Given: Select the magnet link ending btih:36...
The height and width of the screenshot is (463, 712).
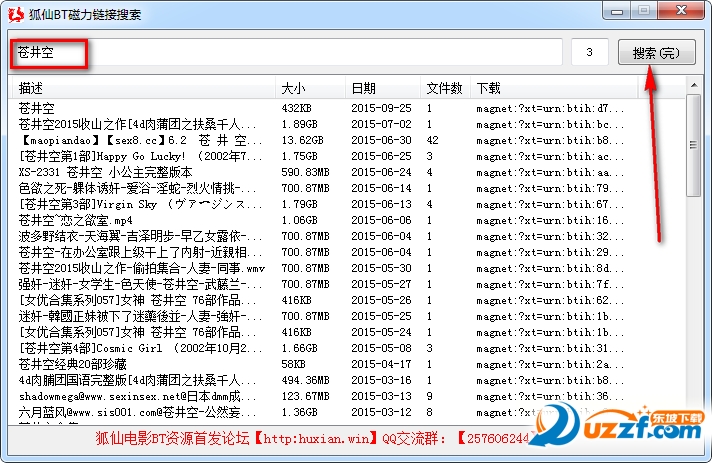Looking at the screenshot, I should [x=550, y=397].
